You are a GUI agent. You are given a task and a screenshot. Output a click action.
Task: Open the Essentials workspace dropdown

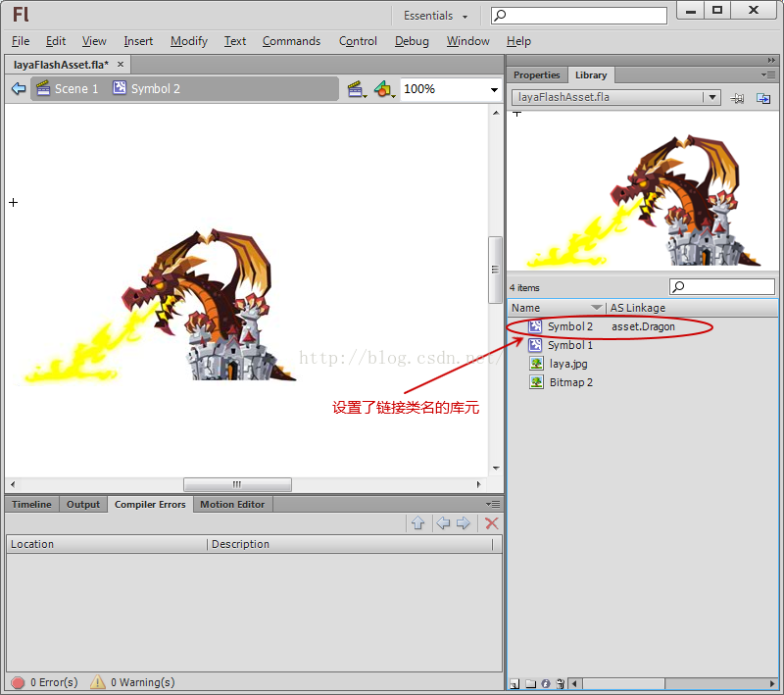pos(435,16)
